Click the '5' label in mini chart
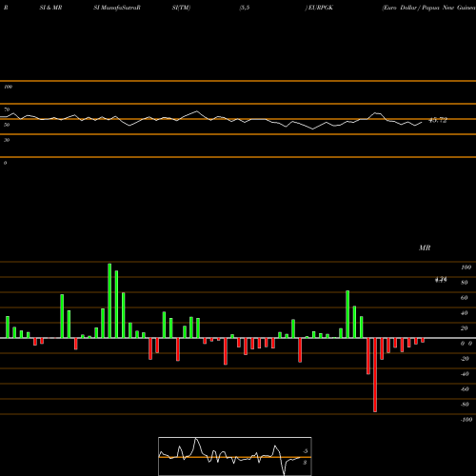 pos(306,451)
